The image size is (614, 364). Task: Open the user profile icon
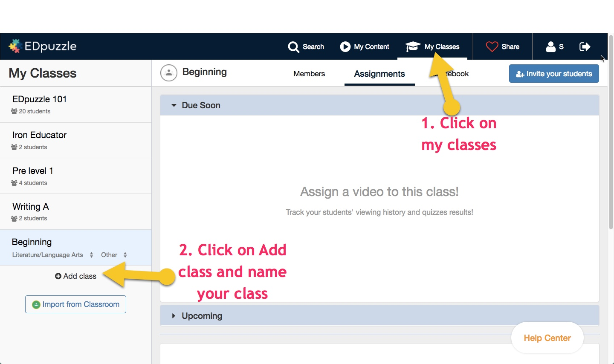tap(550, 46)
